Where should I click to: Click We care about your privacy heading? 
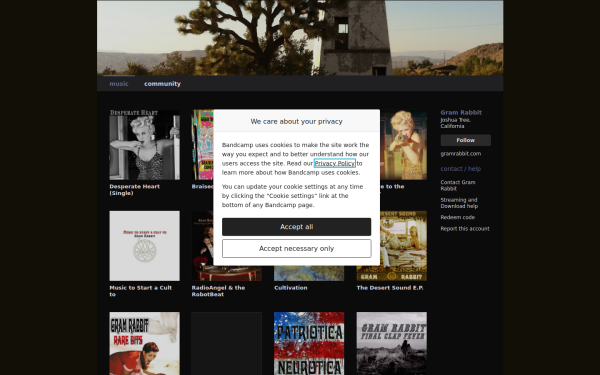coord(296,121)
